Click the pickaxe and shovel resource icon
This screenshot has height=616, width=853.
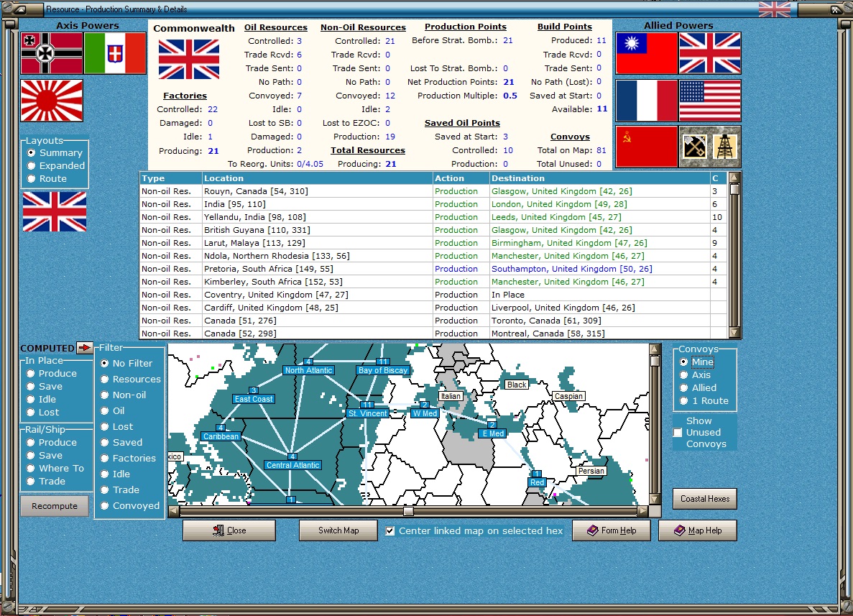tap(694, 147)
